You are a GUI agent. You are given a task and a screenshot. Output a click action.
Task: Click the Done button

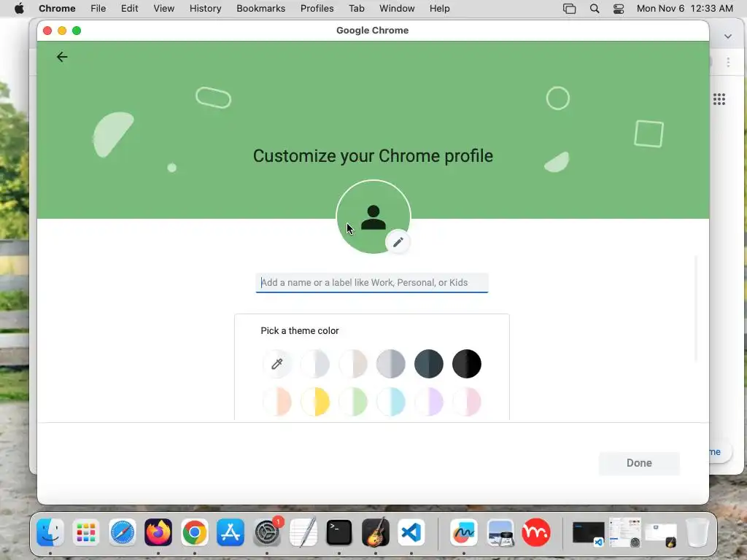click(x=639, y=463)
